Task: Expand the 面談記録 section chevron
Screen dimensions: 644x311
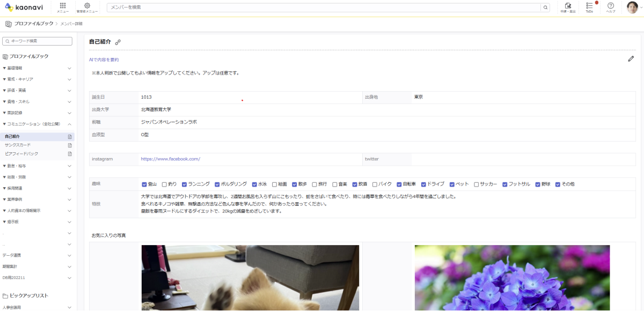Action: [x=69, y=113]
